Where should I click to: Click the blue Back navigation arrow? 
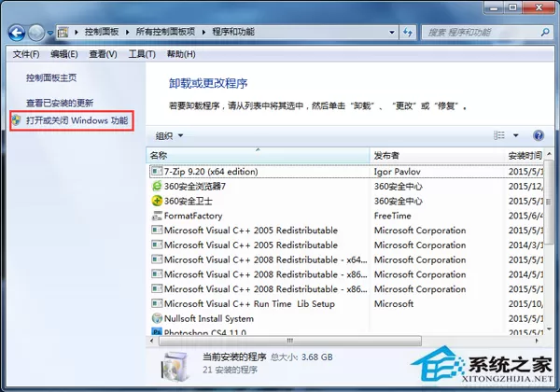(x=17, y=34)
